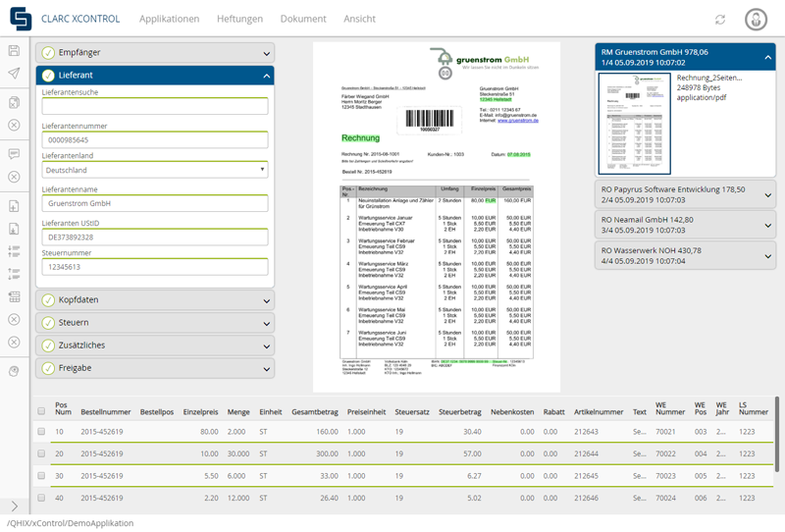The width and height of the screenshot is (785, 532).
Task: Click the invoice document preview page
Action: [x=437, y=217]
